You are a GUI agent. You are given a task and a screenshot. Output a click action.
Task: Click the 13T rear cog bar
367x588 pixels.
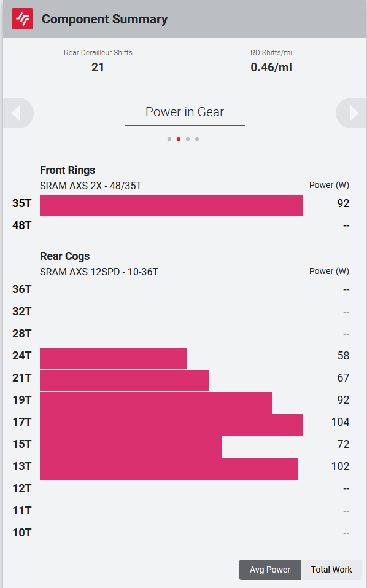[169, 469]
